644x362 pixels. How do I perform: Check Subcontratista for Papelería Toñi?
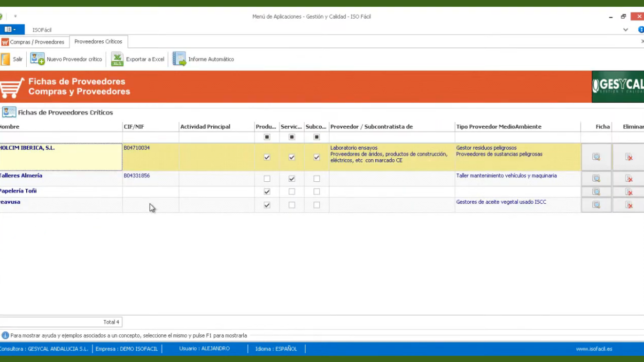[x=316, y=192]
